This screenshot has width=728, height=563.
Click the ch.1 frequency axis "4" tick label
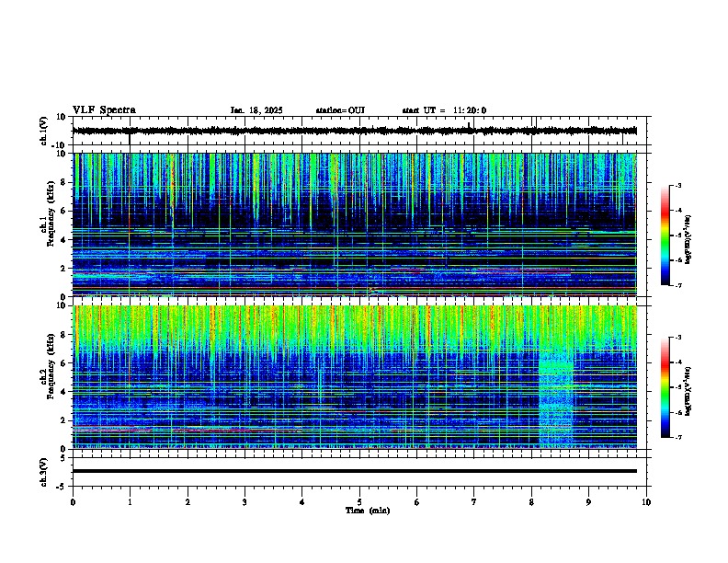(63, 240)
